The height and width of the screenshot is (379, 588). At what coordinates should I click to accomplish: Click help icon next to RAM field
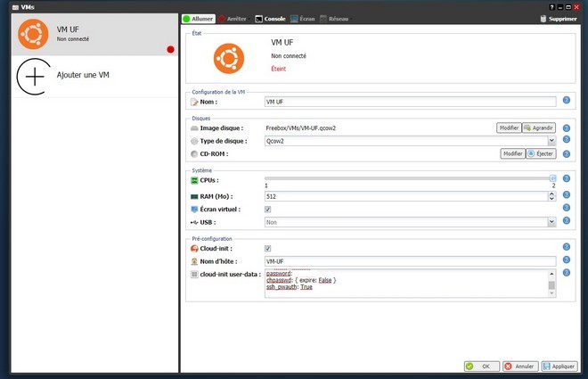pyautogui.click(x=567, y=196)
